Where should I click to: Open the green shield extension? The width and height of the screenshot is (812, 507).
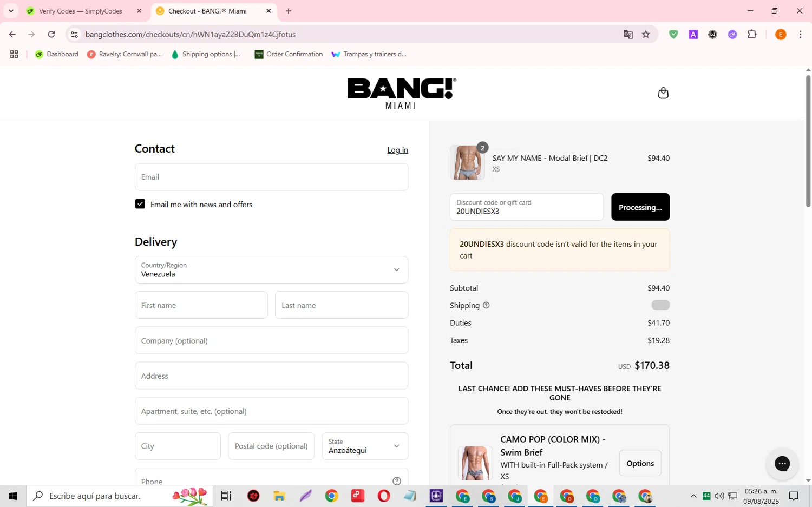tap(673, 35)
